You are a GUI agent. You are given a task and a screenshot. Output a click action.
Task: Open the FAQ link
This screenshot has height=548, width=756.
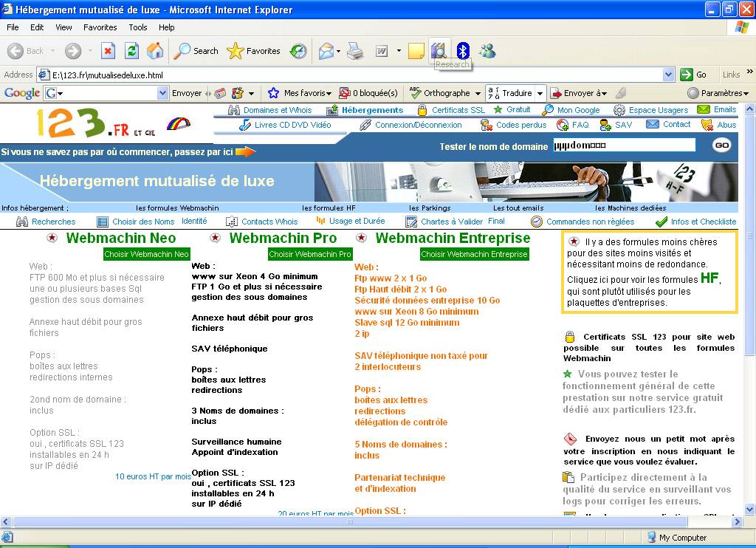[x=580, y=125]
